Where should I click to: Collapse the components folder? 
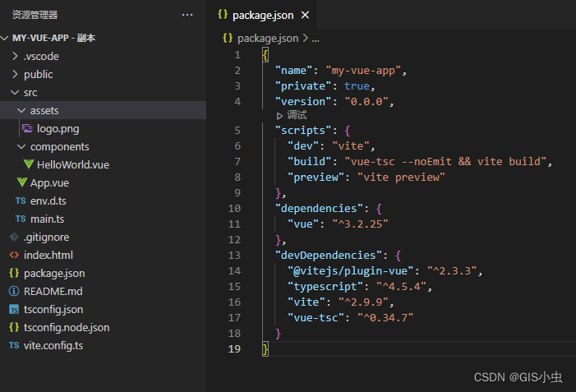click(21, 146)
